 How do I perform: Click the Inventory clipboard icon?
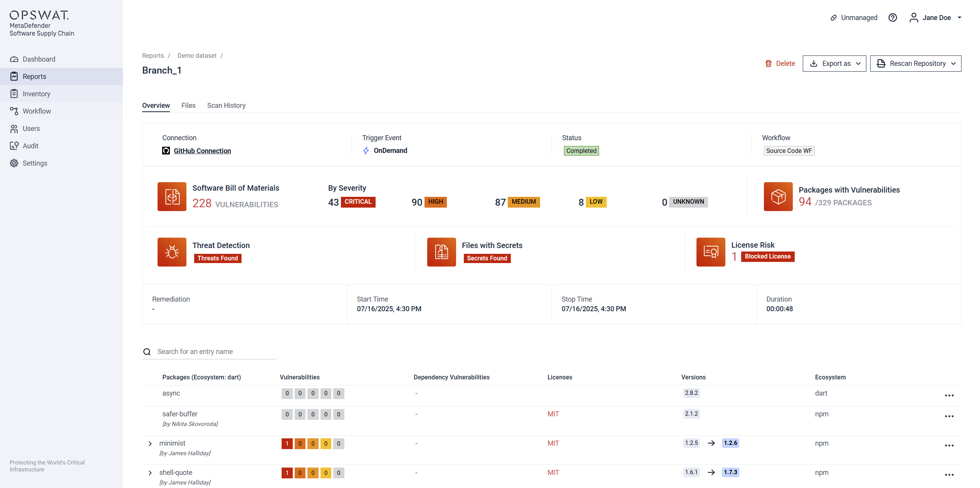[x=14, y=94]
